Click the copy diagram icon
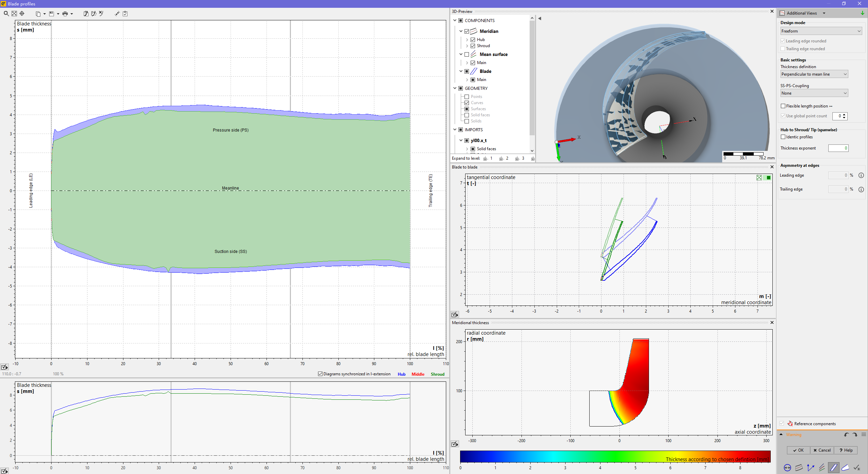The width and height of the screenshot is (868, 474). click(38, 14)
